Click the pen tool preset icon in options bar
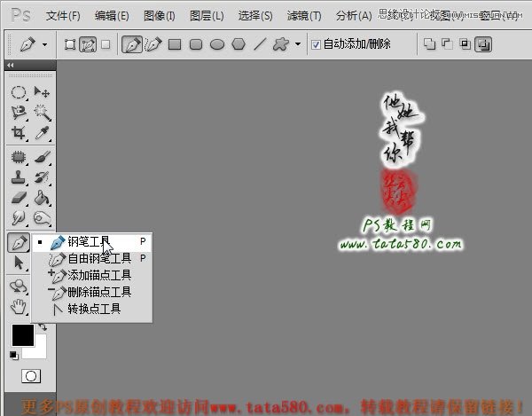This screenshot has height=416, width=532. click(27, 44)
